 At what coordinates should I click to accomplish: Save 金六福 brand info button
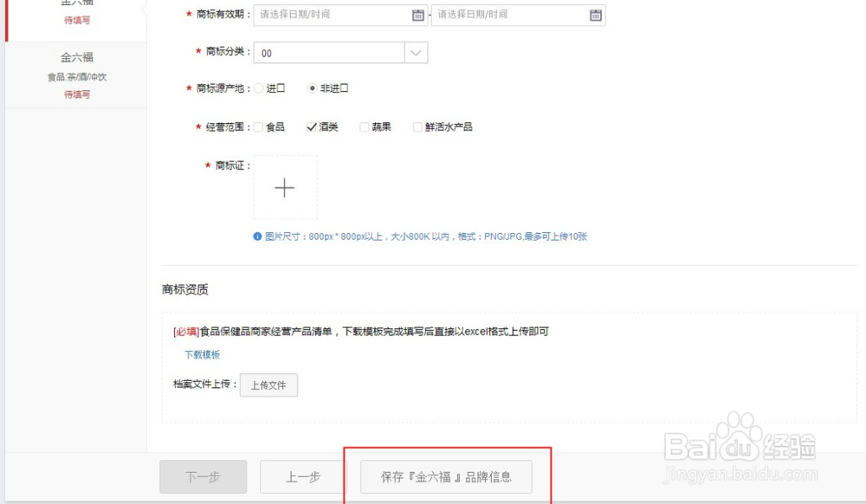coord(446,476)
